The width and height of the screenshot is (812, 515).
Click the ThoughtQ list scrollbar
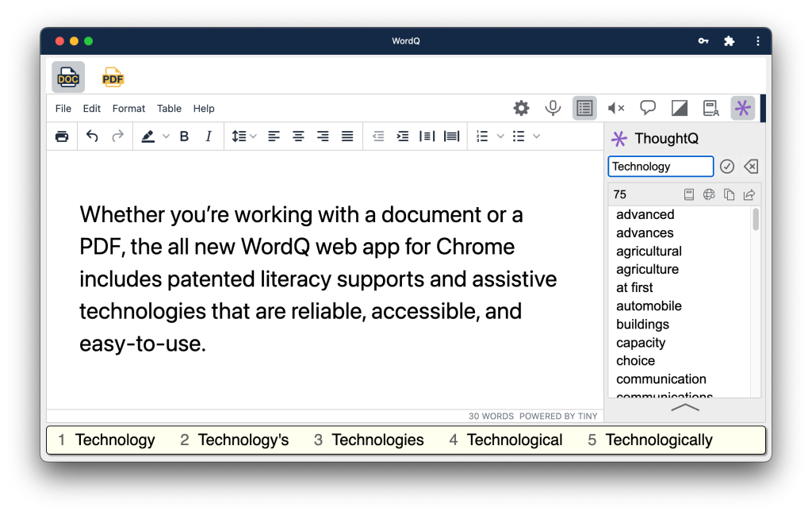(756, 219)
